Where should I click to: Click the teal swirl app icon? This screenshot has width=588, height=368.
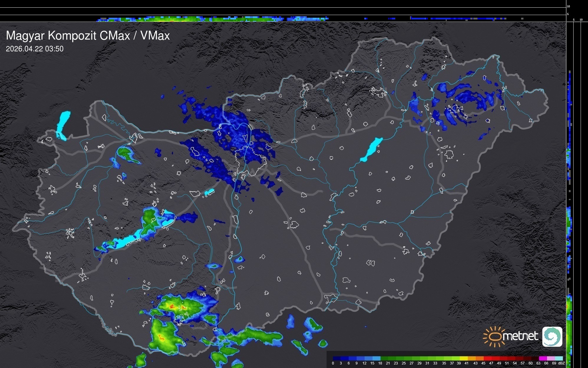click(552, 336)
